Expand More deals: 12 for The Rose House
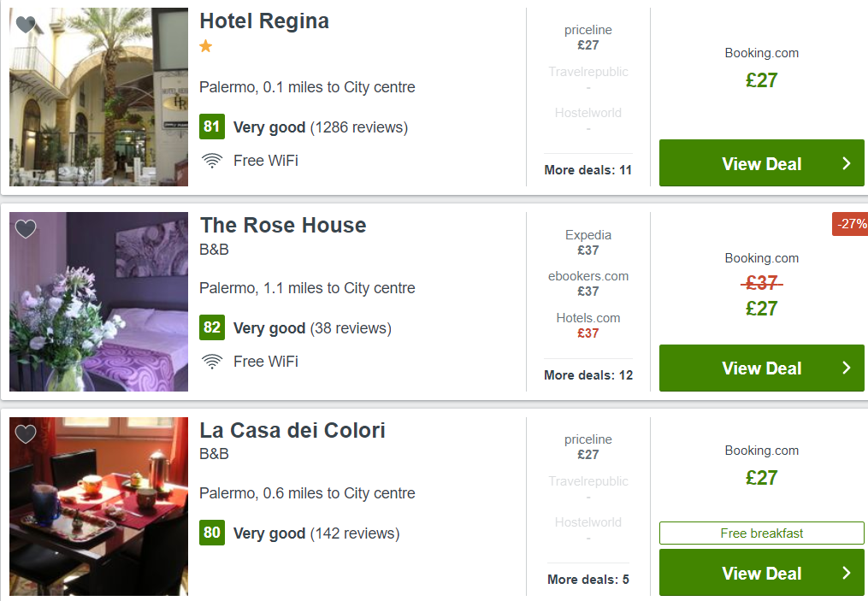Viewport: 868px width, 601px height. point(588,375)
